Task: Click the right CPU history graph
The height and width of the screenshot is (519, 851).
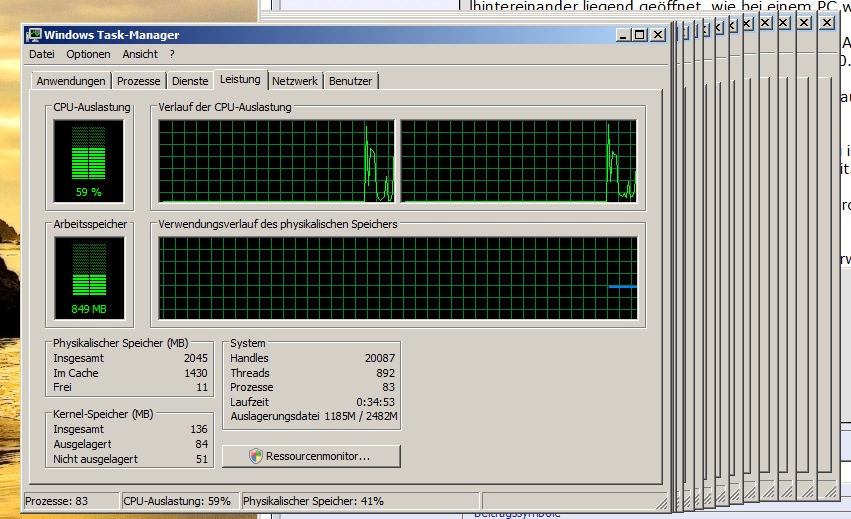Action: 518,161
